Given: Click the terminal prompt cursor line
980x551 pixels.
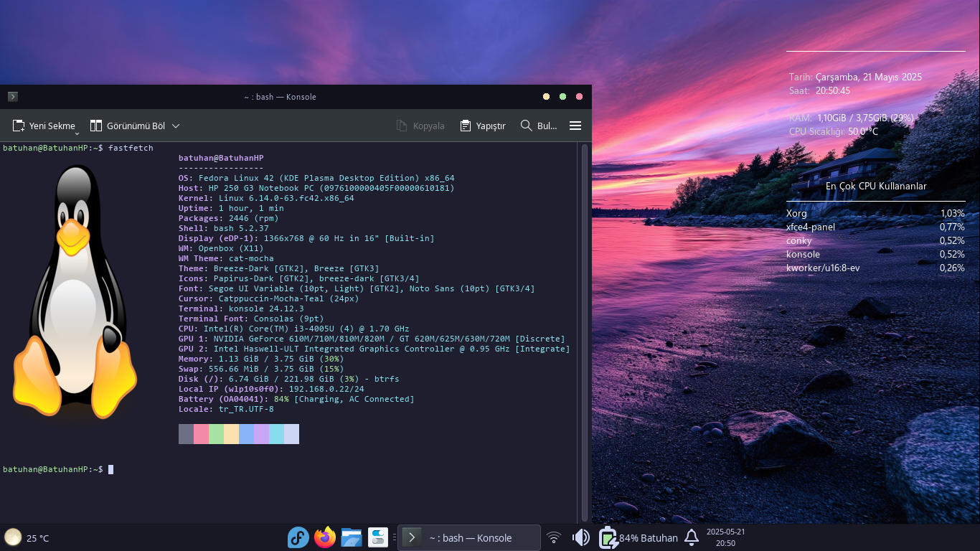Looking at the screenshot, I should point(58,469).
